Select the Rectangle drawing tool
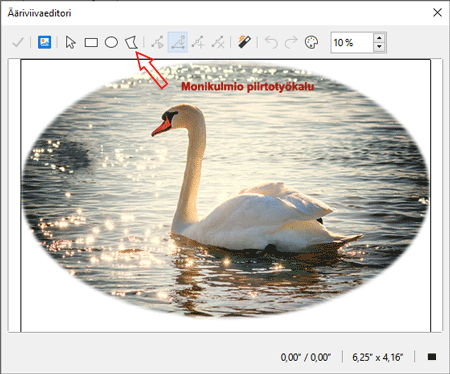450x374 pixels. point(91,42)
